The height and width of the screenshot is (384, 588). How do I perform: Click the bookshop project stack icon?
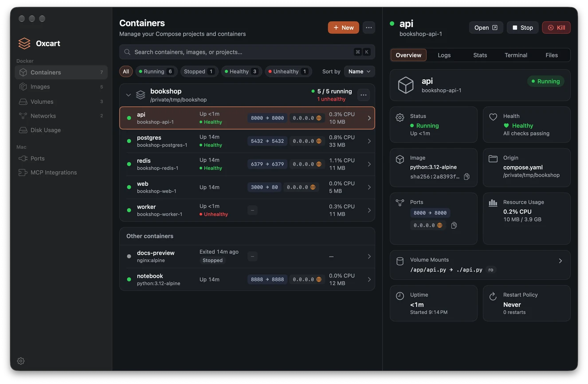(x=141, y=95)
